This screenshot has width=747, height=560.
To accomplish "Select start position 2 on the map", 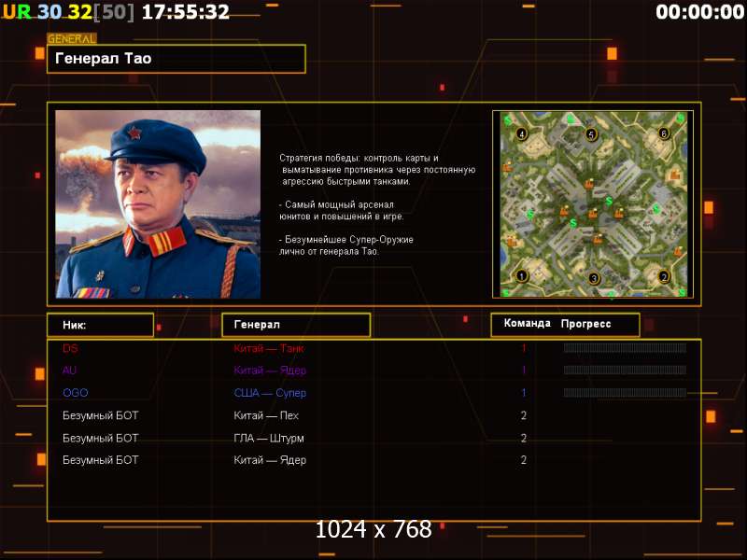I will (x=664, y=276).
